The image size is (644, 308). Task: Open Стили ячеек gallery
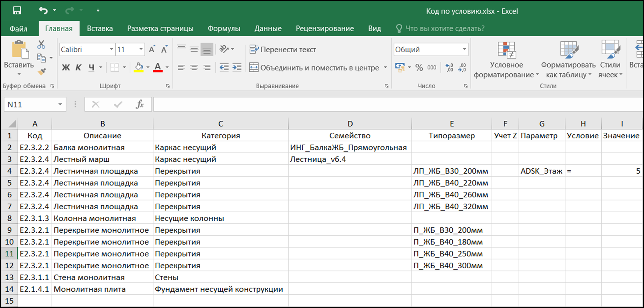(610, 59)
